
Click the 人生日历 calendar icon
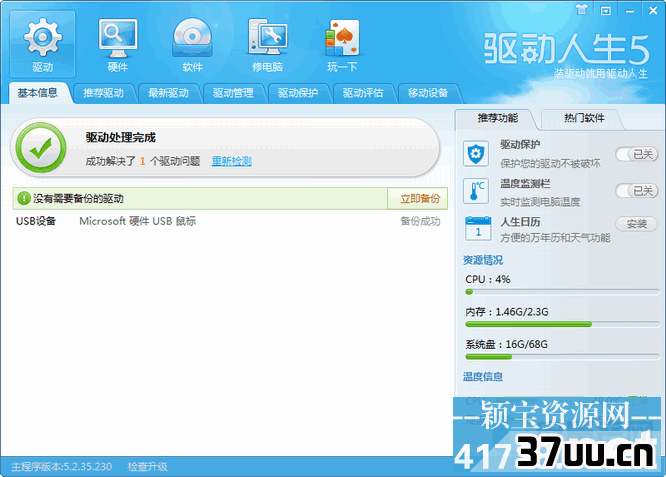pyautogui.click(x=478, y=228)
